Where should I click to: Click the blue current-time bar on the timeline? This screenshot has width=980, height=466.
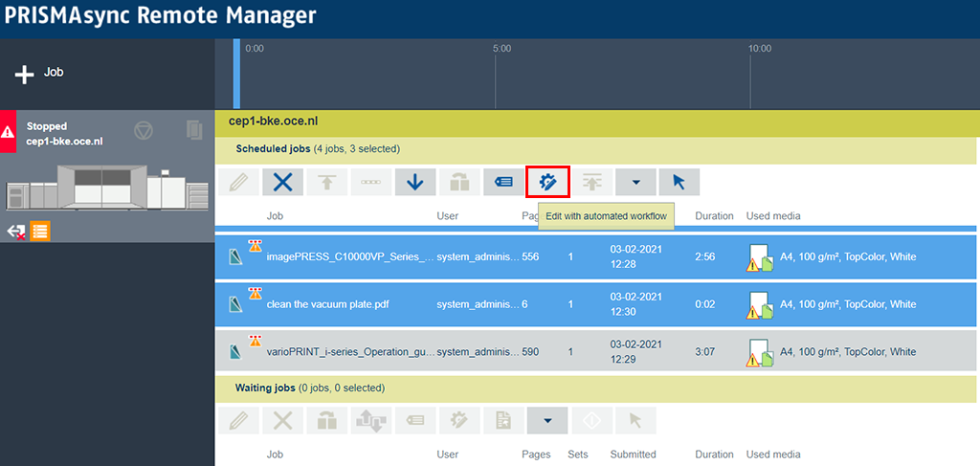(236, 74)
